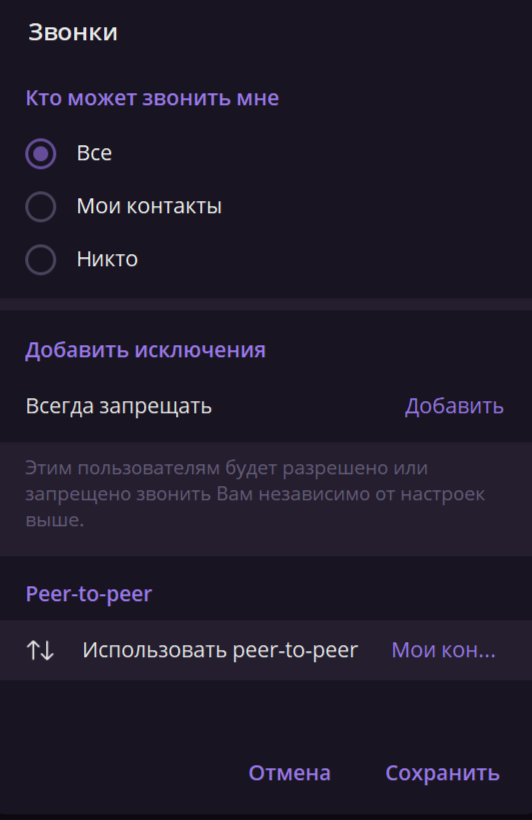Select the "Все" radio button
The width and height of the screenshot is (532, 820).
tap(41, 154)
